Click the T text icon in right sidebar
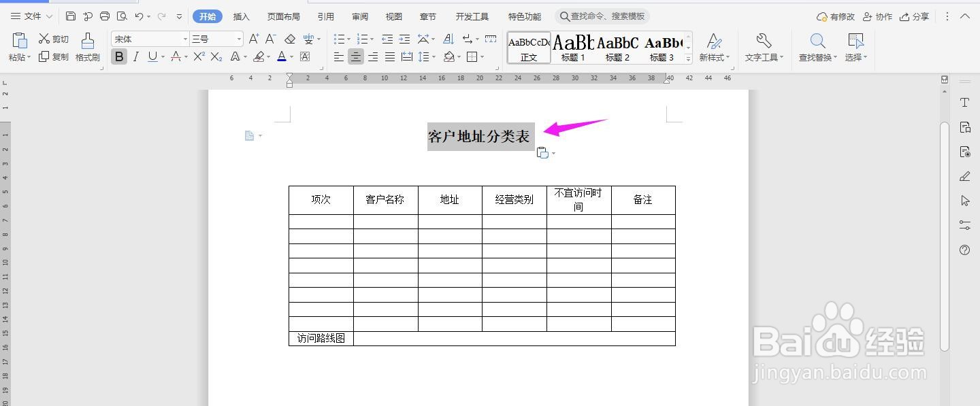Image resolution: width=980 pixels, height=406 pixels. 964,103
